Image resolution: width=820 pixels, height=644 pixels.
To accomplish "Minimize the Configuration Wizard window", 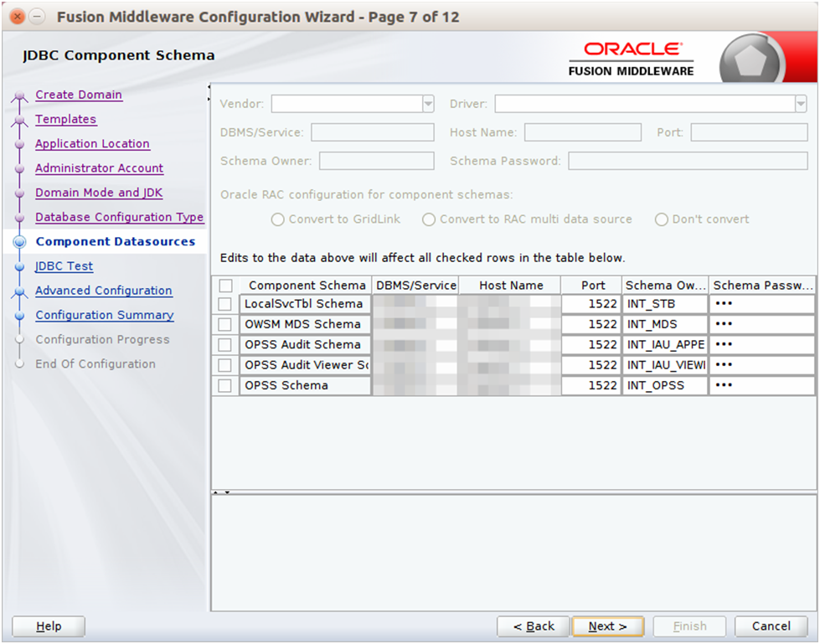I will (37, 17).
